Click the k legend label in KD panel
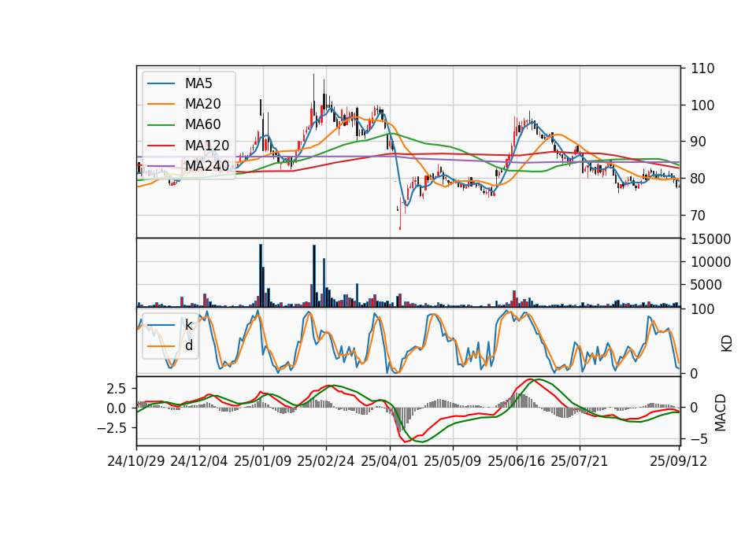756x543 pixels. click(188, 325)
